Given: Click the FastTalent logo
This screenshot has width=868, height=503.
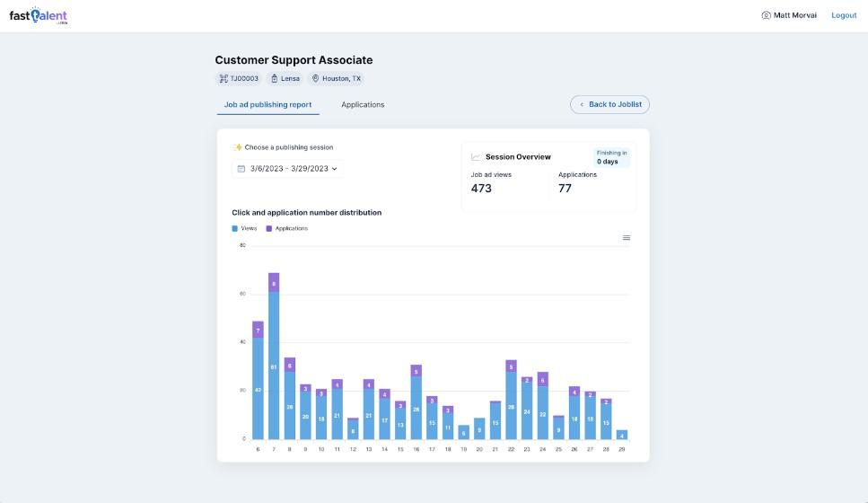Looking at the screenshot, I should pos(38,15).
